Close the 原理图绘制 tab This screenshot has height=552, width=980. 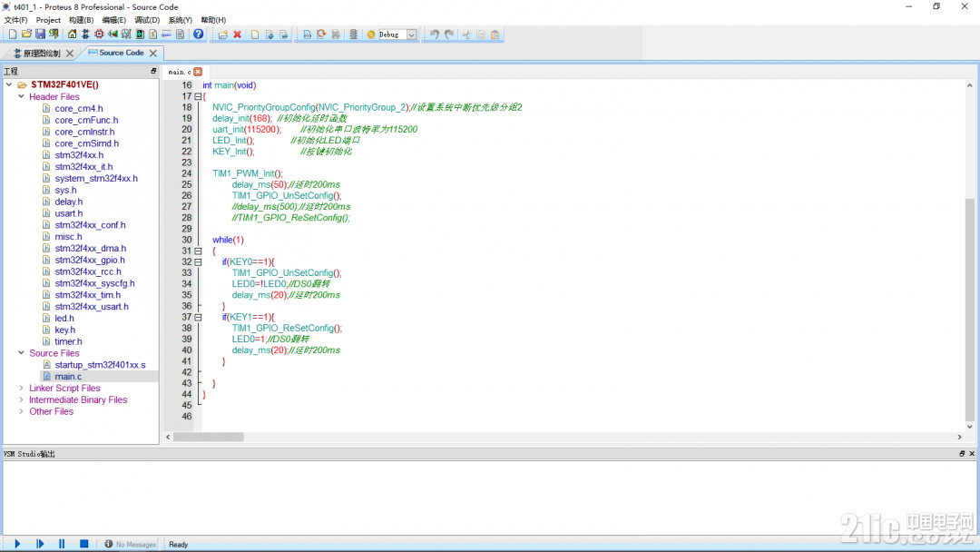pos(70,54)
